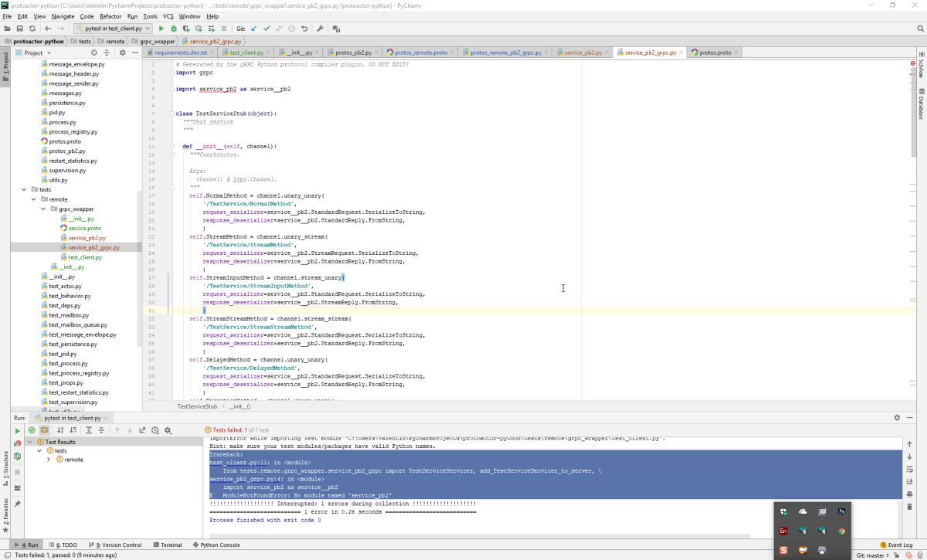Image resolution: width=927 pixels, height=560 pixels.
Task: Navigate back with the left arrow
Action: coord(48,29)
